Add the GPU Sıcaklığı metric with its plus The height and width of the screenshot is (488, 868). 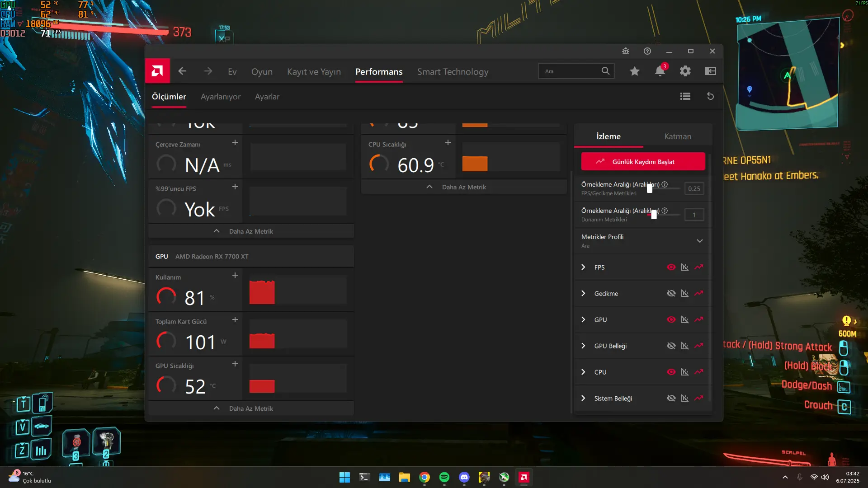[x=235, y=364]
